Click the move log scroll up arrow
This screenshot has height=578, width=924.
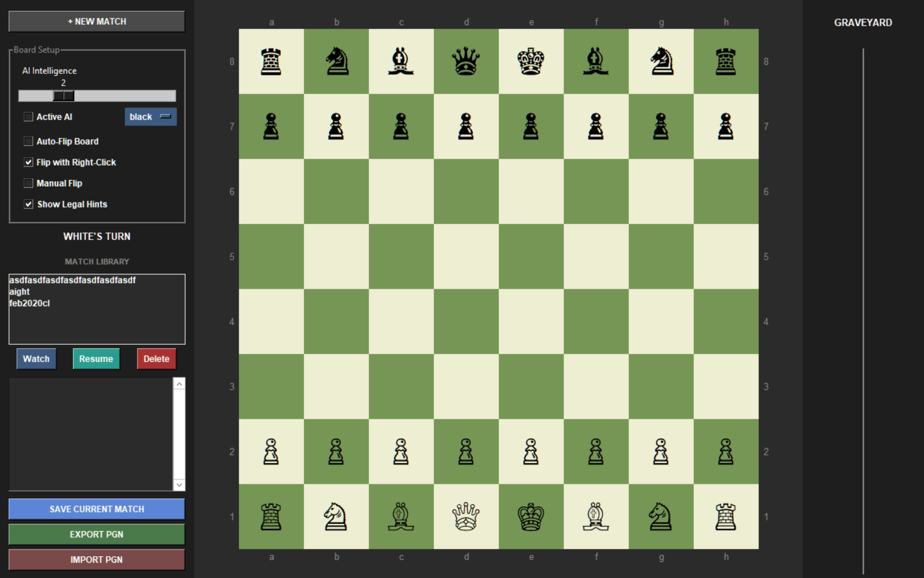[179, 384]
